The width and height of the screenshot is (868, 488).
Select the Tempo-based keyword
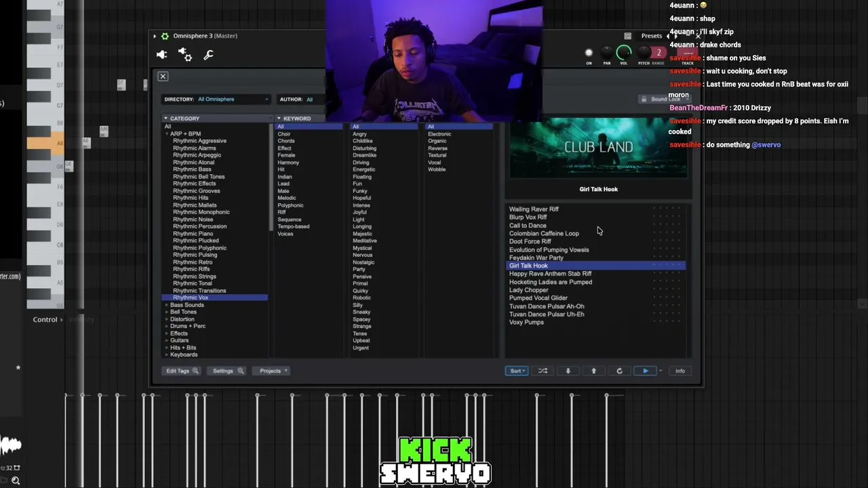294,226
